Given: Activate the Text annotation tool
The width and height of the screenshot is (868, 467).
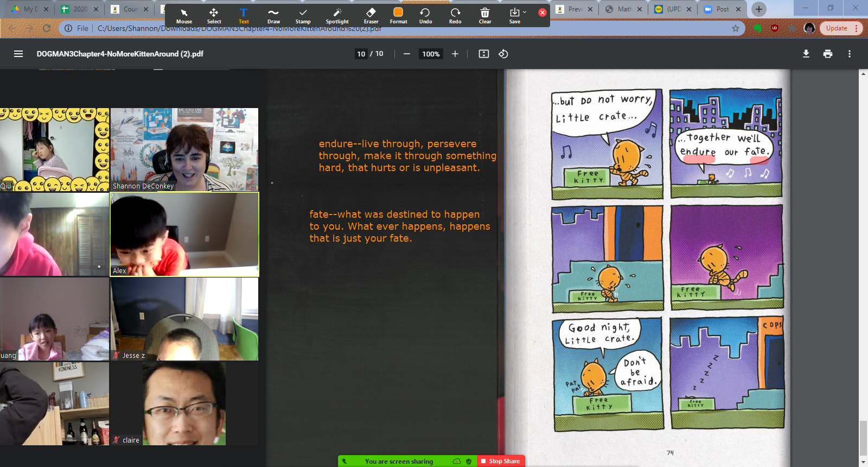Looking at the screenshot, I should point(244,16).
